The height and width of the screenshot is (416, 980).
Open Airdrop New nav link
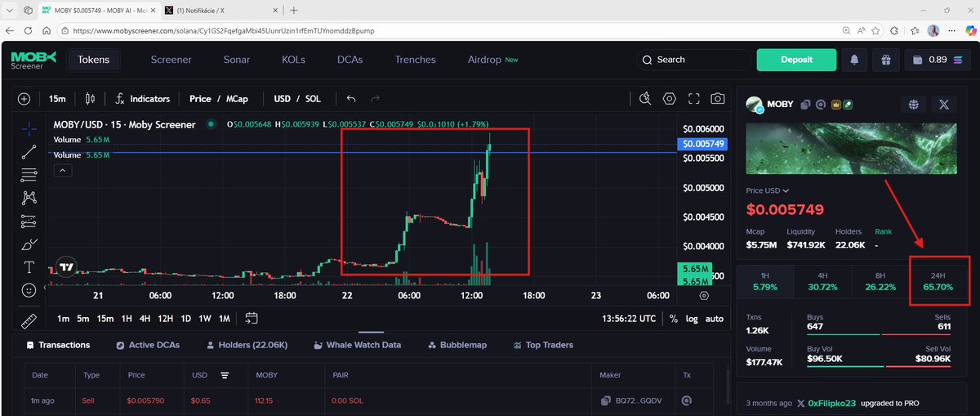pos(493,60)
